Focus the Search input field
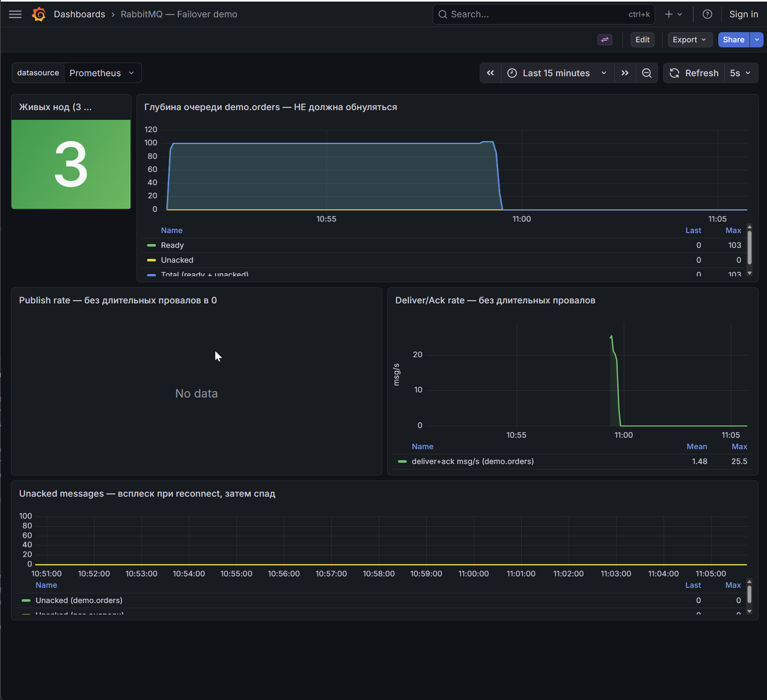This screenshot has height=700, width=767. pyautogui.click(x=544, y=14)
